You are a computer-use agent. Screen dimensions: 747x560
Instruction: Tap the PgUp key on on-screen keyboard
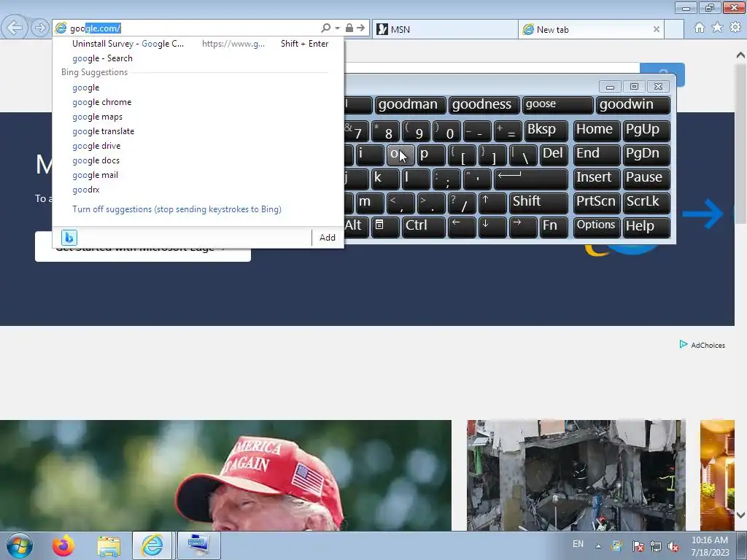point(646,131)
